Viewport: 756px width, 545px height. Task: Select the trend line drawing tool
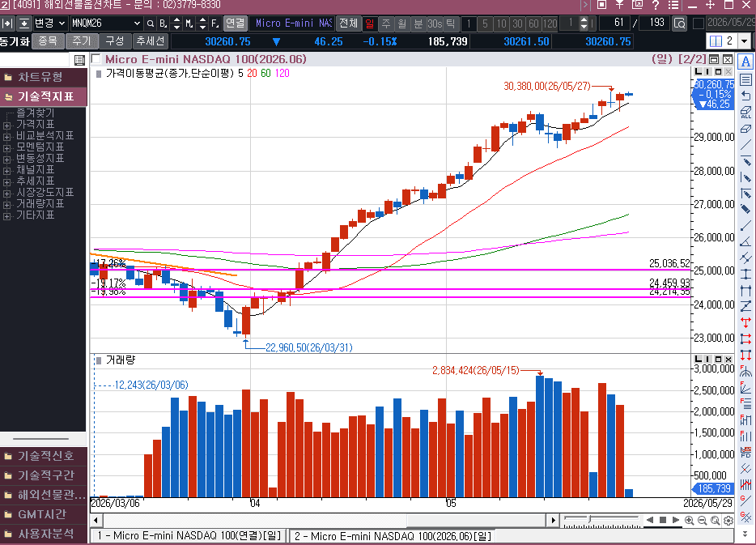(745, 145)
